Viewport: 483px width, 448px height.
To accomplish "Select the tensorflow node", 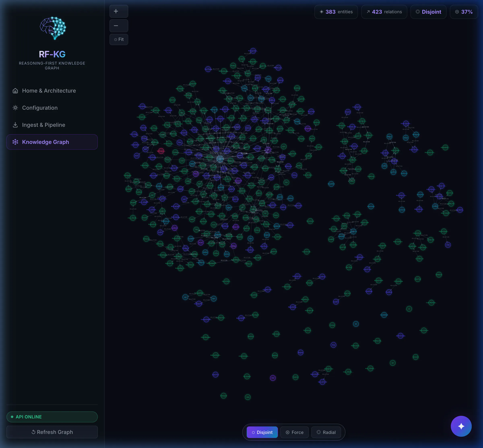I will pyautogui.click(x=420, y=194).
